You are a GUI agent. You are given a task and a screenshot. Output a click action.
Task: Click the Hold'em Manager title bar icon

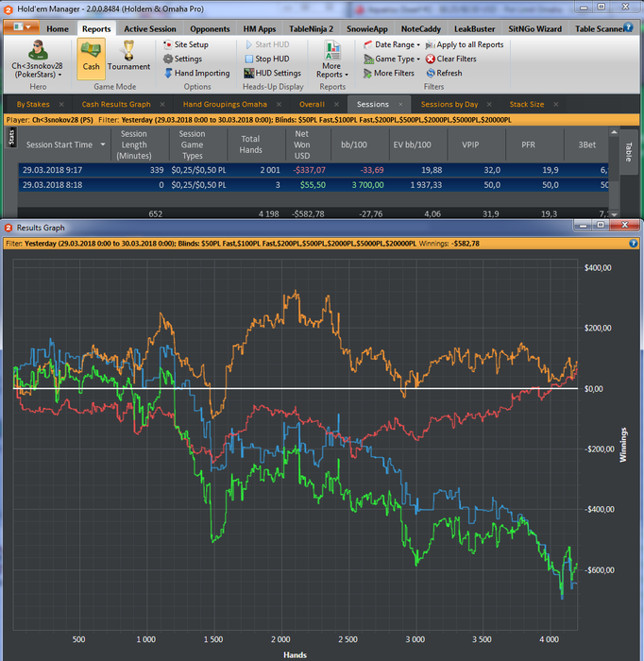(8, 8)
